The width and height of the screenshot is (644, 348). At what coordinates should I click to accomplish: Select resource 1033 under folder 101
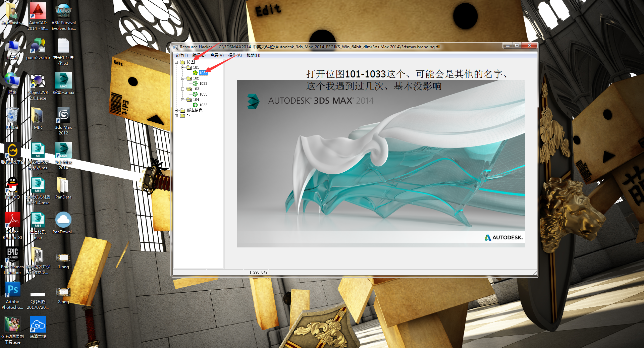(x=203, y=73)
